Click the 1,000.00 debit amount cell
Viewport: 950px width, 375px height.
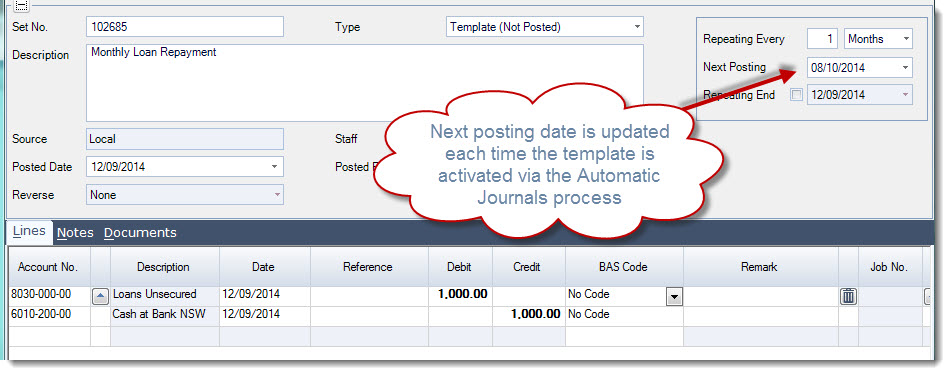tap(460, 296)
